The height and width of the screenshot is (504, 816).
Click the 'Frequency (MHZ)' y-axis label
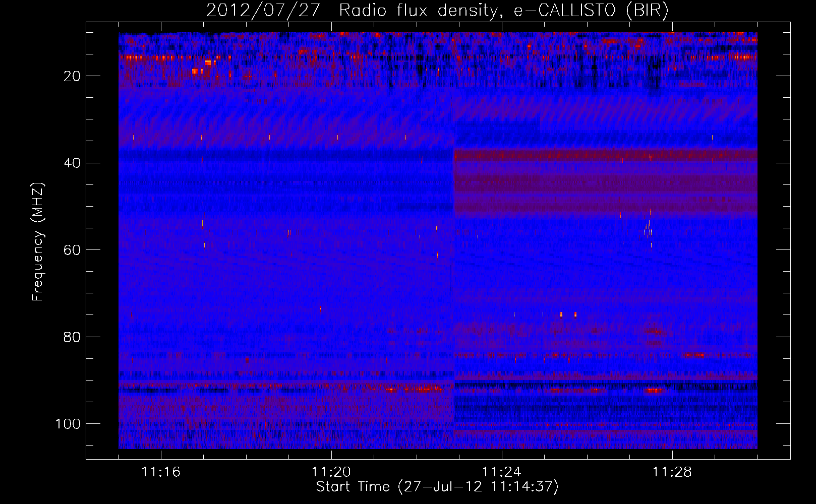click(38, 242)
